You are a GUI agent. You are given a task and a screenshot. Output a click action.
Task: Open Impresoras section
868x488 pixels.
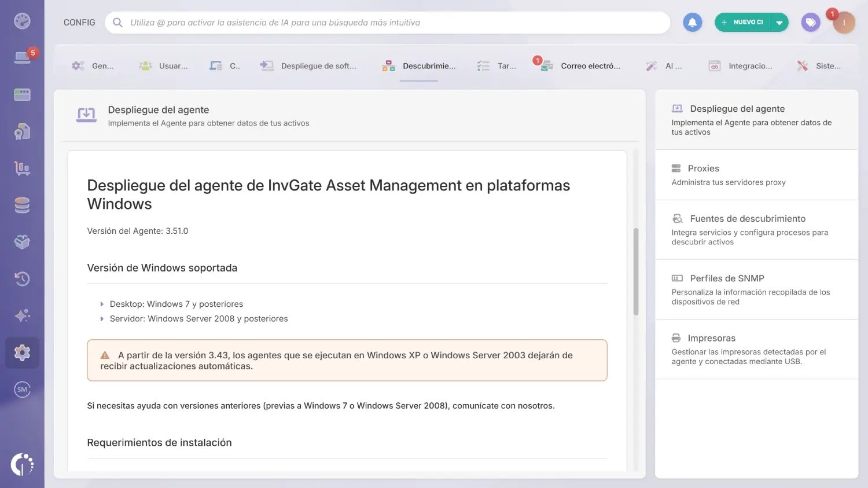tap(756, 349)
